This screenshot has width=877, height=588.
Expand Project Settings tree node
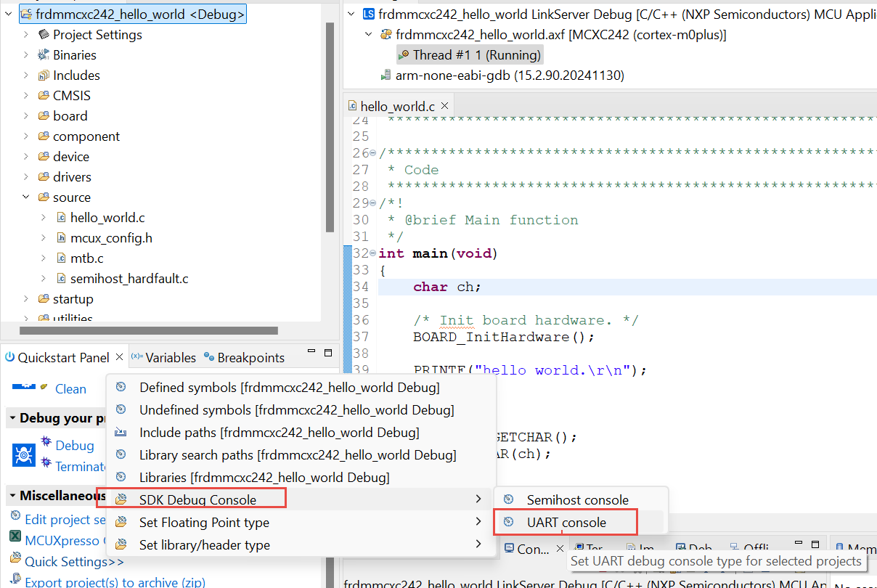(x=26, y=34)
